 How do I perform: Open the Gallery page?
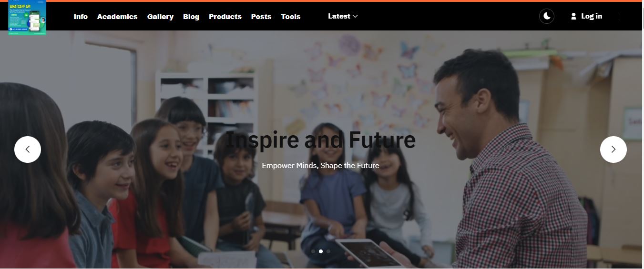coord(160,17)
